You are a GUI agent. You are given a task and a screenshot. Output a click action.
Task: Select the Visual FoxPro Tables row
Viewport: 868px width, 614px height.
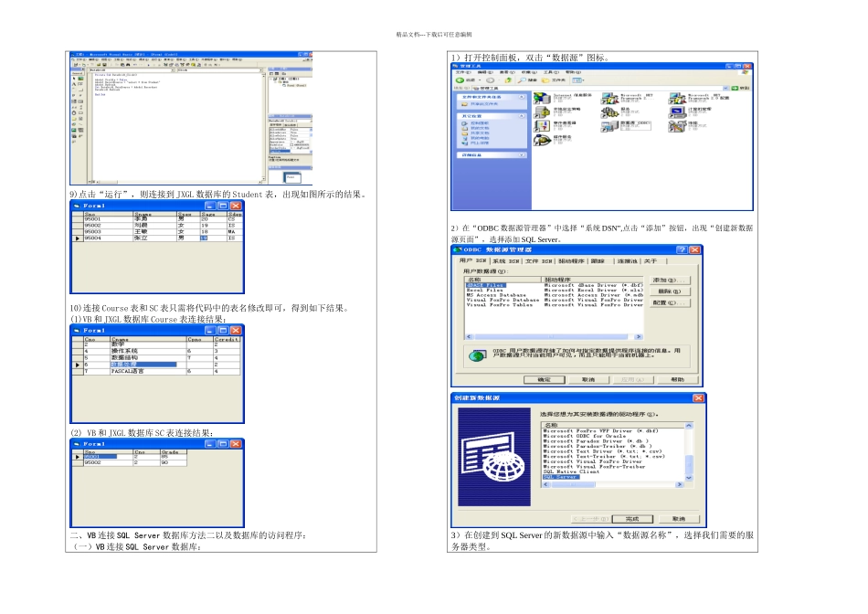[555, 305]
